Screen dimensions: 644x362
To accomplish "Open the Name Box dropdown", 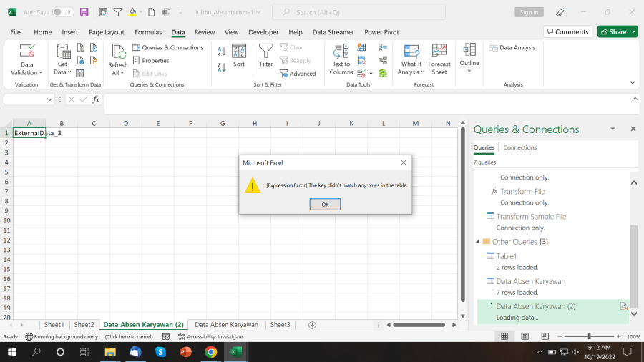I will [x=49, y=99].
